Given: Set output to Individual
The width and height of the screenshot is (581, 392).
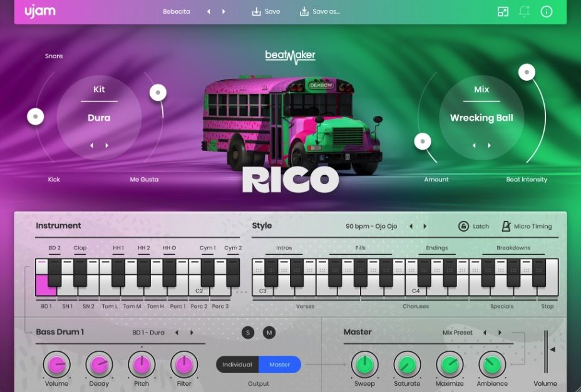Looking at the screenshot, I should click(237, 364).
